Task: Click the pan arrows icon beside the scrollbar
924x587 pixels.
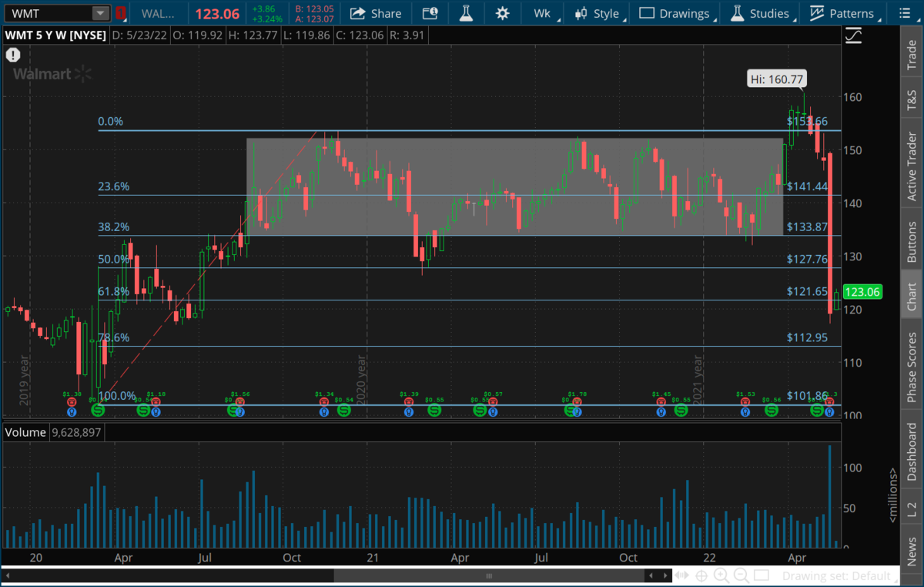Action: pos(681,575)
